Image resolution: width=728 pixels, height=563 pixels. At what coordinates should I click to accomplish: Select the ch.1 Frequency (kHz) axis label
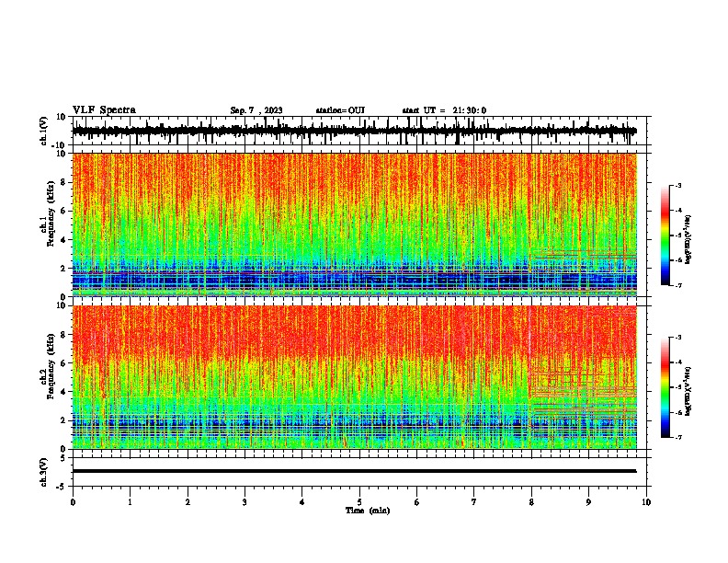click(x=48, y=213)
